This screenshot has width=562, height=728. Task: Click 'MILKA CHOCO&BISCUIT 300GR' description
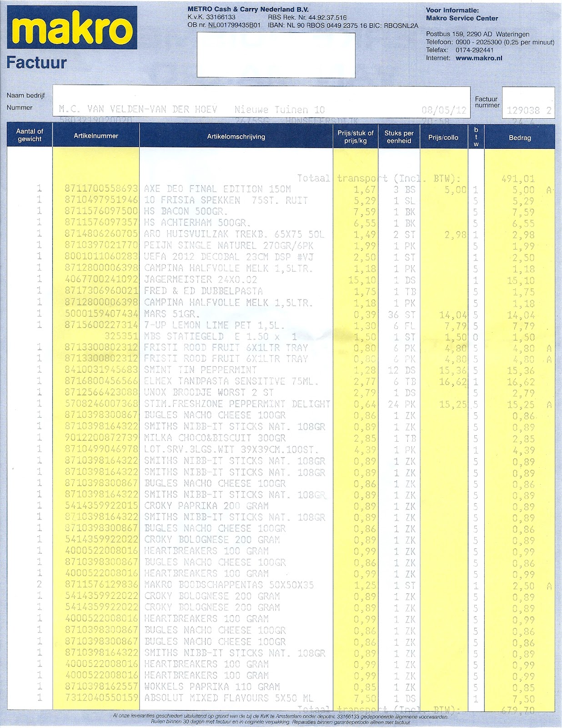point(215,438)
